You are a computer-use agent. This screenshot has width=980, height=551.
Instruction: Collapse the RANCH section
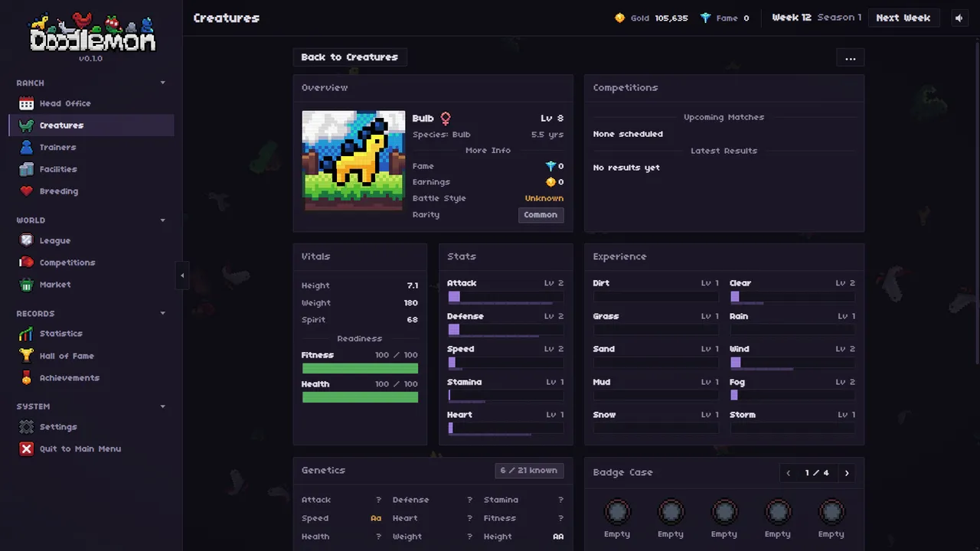pos(162,83)
